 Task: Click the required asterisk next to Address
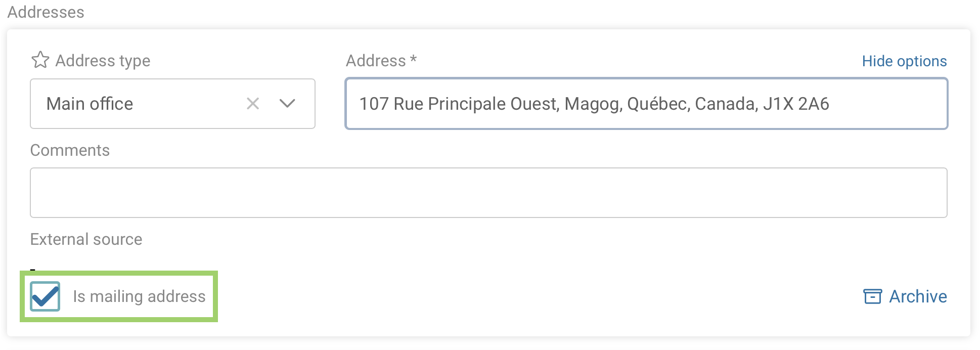413,59
